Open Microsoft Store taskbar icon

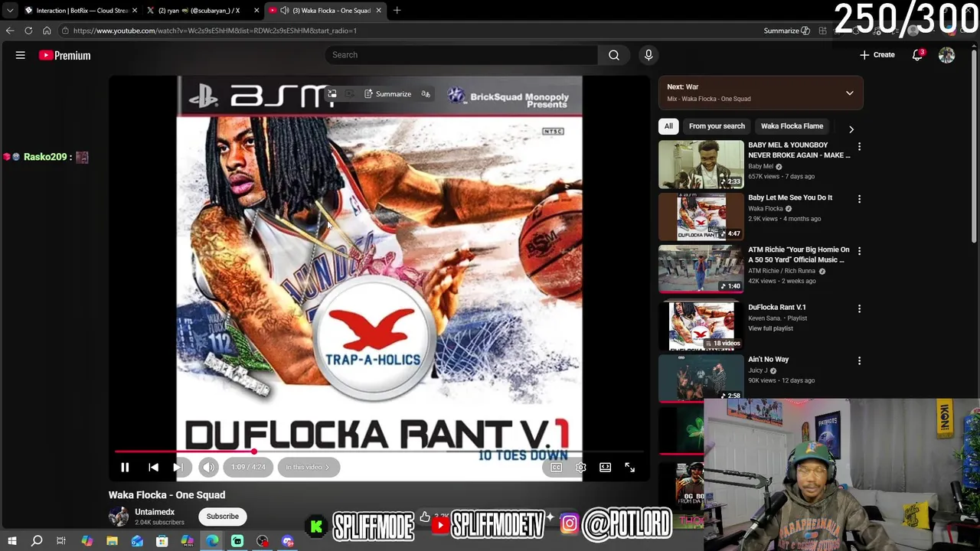162,541
